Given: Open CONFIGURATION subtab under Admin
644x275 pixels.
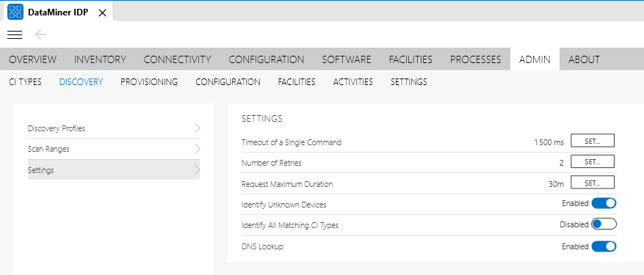Looking at the screenshot, I should pos(228,81).
